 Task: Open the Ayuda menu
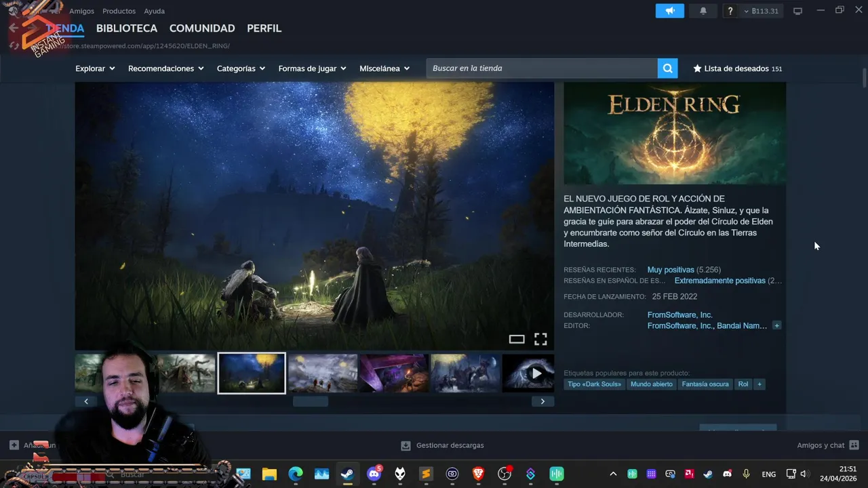tap(154, 11)
